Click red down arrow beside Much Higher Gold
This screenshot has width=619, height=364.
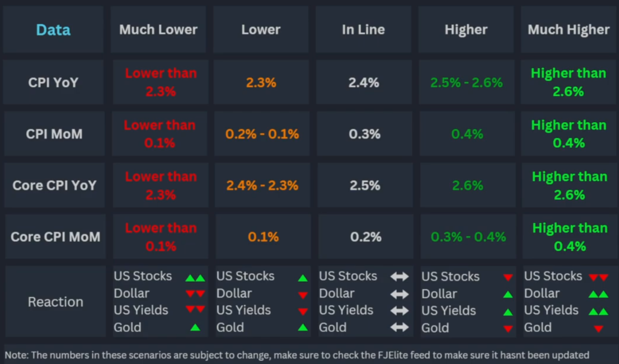[x=599, y=328]
